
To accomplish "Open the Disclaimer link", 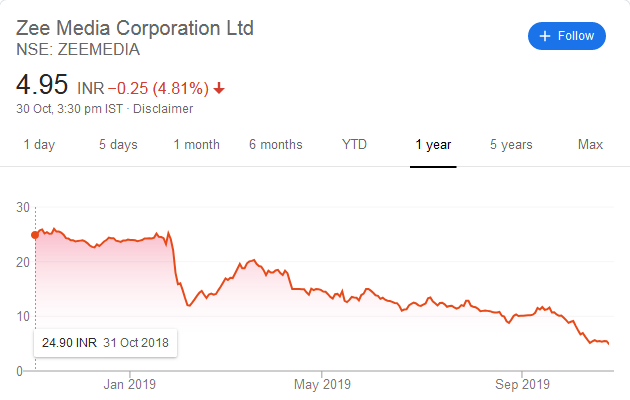I will pyautogui.click(x=163, y=109).
